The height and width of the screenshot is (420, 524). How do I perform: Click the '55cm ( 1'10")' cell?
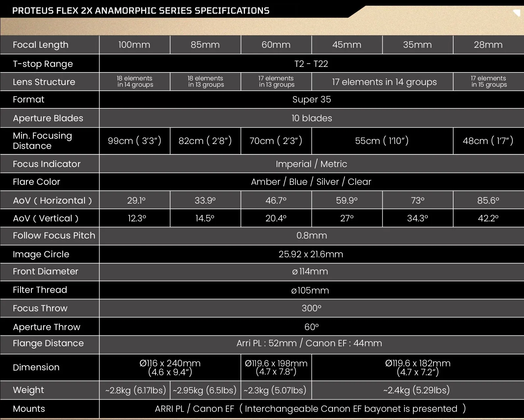382,141
